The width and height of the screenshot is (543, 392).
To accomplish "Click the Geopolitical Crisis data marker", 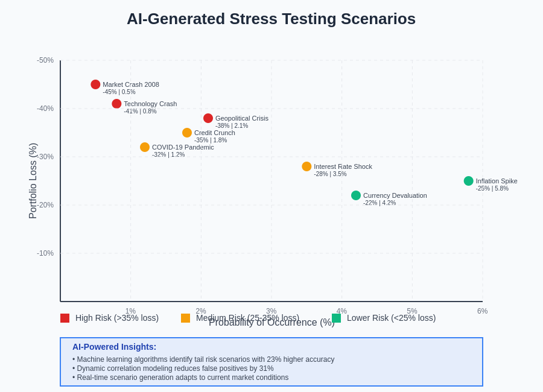I will tap(208, 118).
